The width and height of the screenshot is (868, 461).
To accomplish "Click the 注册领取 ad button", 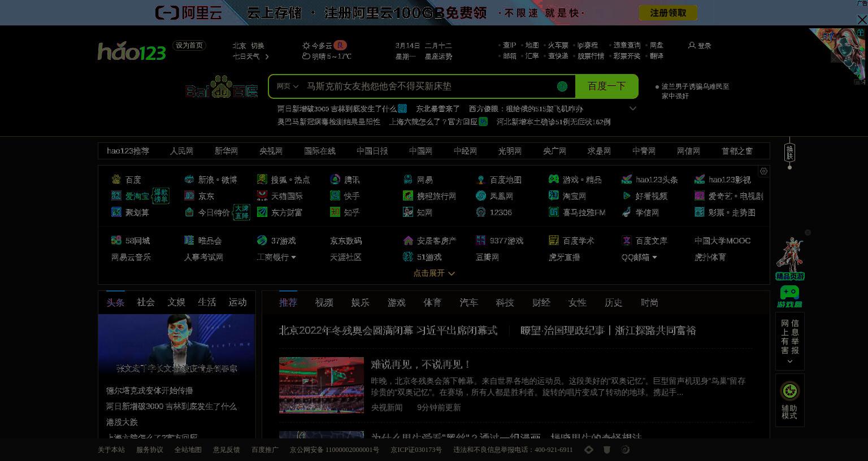I will point(668,12).
